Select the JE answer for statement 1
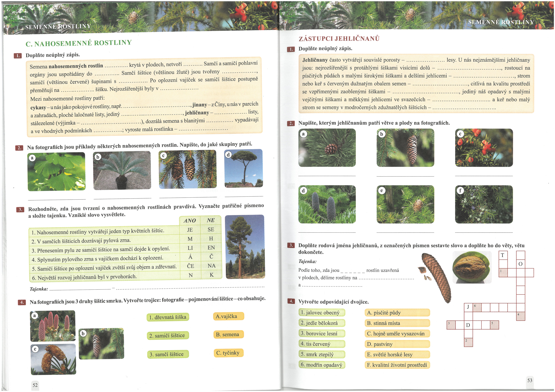The width and height of the screenshot is (555, 392). [190, 230]
